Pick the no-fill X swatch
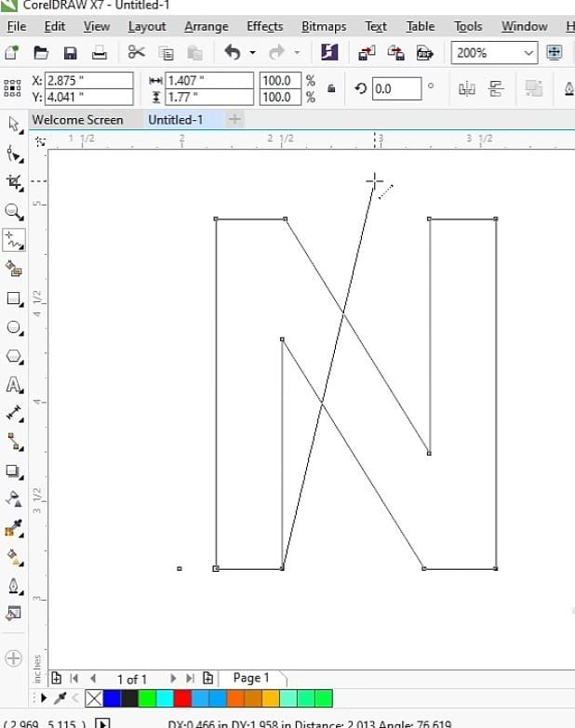This screenshot has height=728, width=575. 94,698
